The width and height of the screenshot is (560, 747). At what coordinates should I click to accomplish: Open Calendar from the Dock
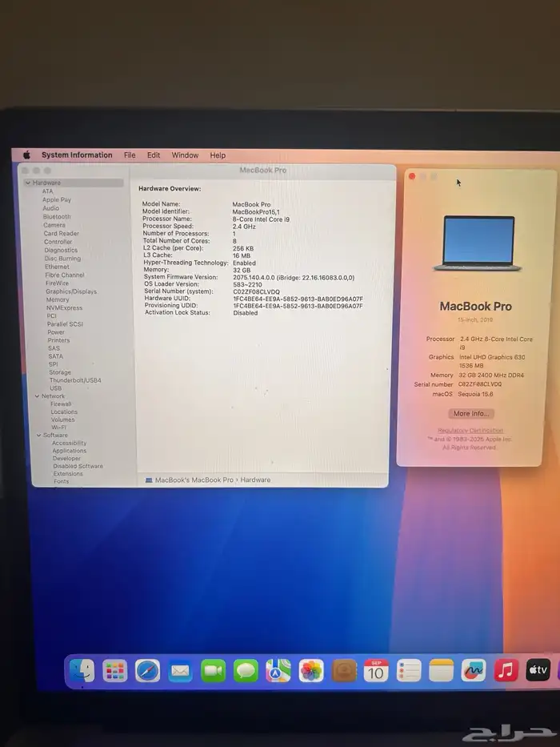376,671
